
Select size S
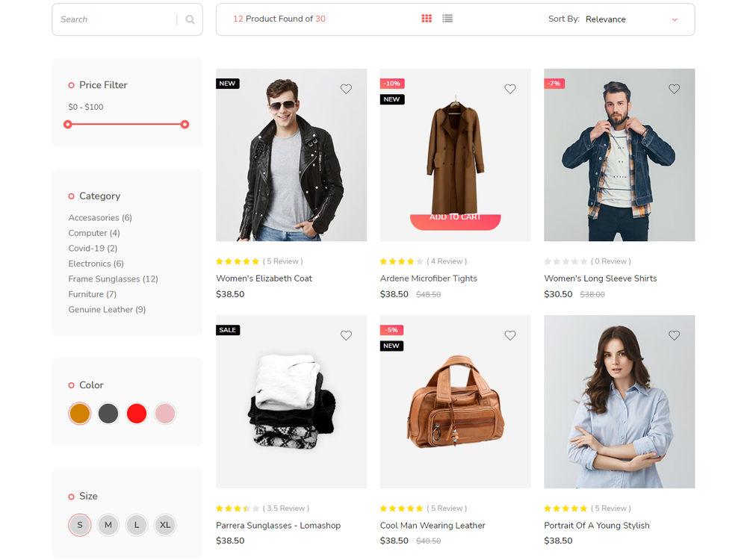point(80,525)
